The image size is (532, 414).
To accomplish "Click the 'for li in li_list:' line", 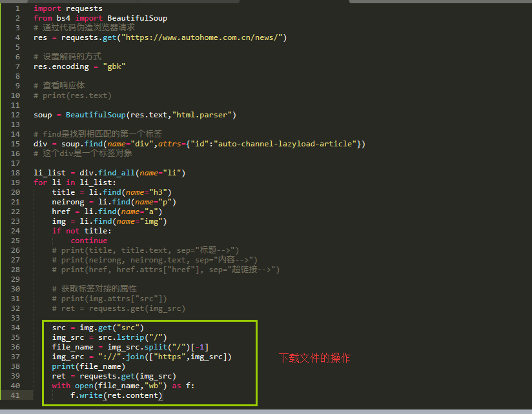I will (75, 182).
